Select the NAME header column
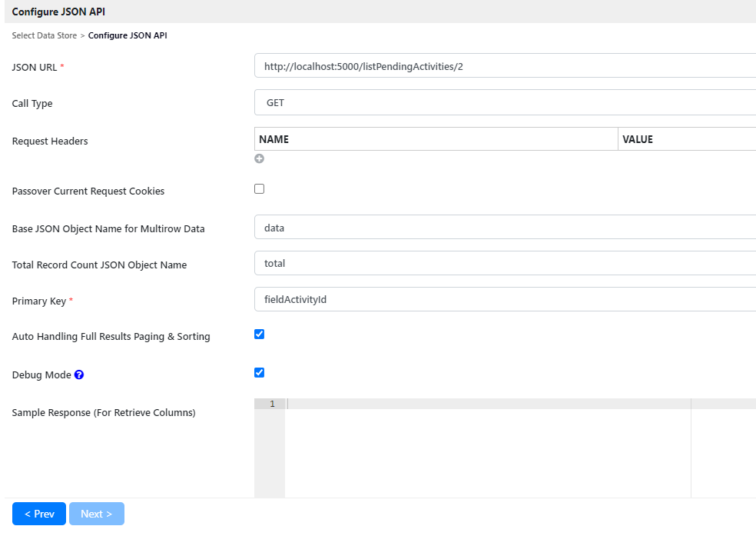 tap(436, 139)
